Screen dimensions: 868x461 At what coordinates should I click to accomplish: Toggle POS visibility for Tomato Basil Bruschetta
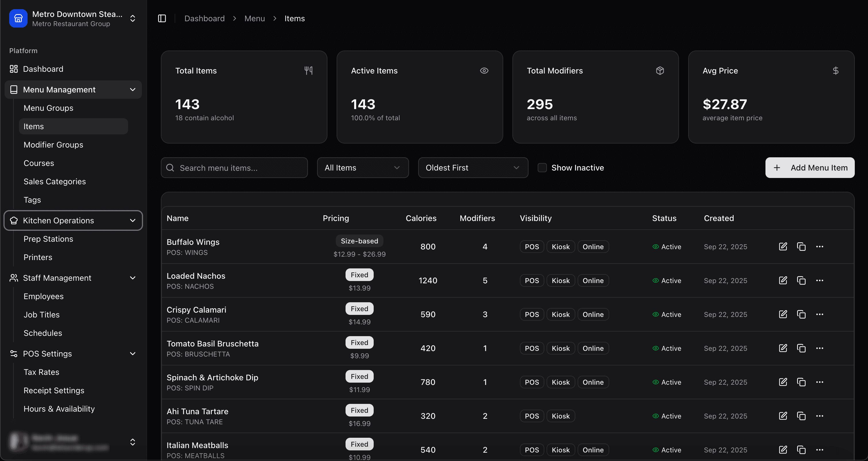531,348
